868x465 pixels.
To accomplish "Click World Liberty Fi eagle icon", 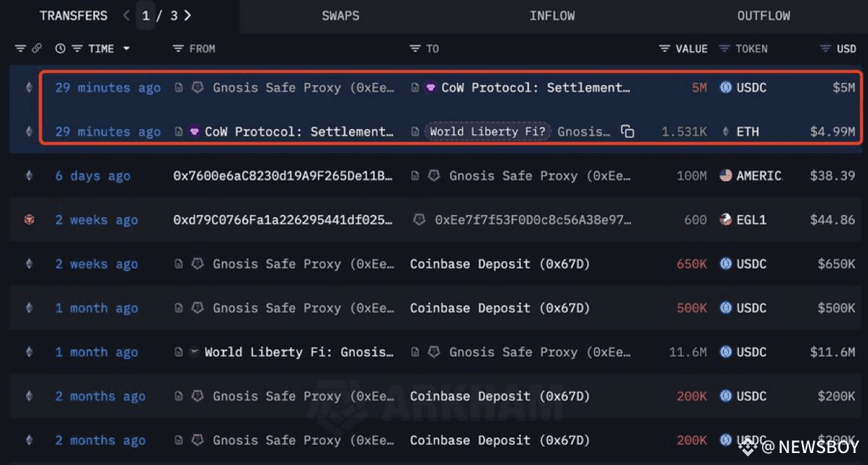I will click(195, 352).
